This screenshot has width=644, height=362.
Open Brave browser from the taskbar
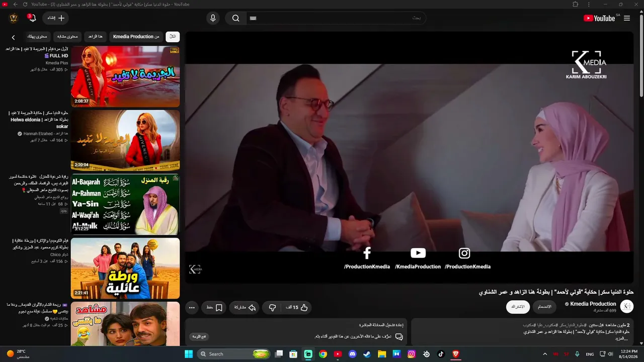pyautogui.click(x=456, y=354)
